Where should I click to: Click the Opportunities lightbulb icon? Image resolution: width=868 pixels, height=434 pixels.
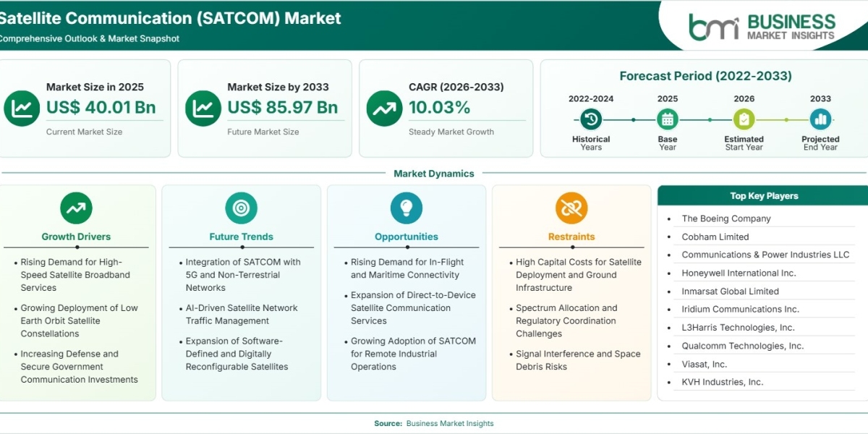click(x=407, y=208)
